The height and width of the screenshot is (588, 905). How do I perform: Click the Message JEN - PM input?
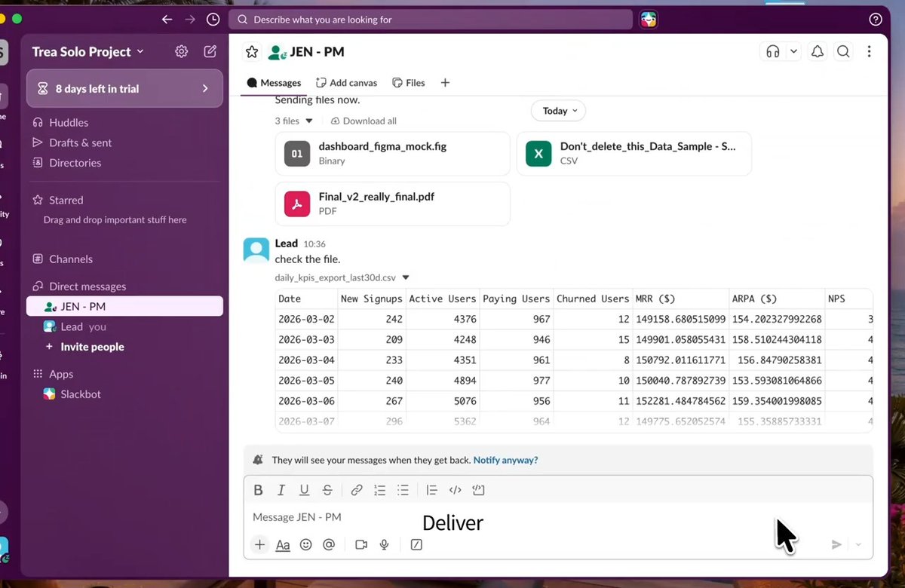(558, 517)
